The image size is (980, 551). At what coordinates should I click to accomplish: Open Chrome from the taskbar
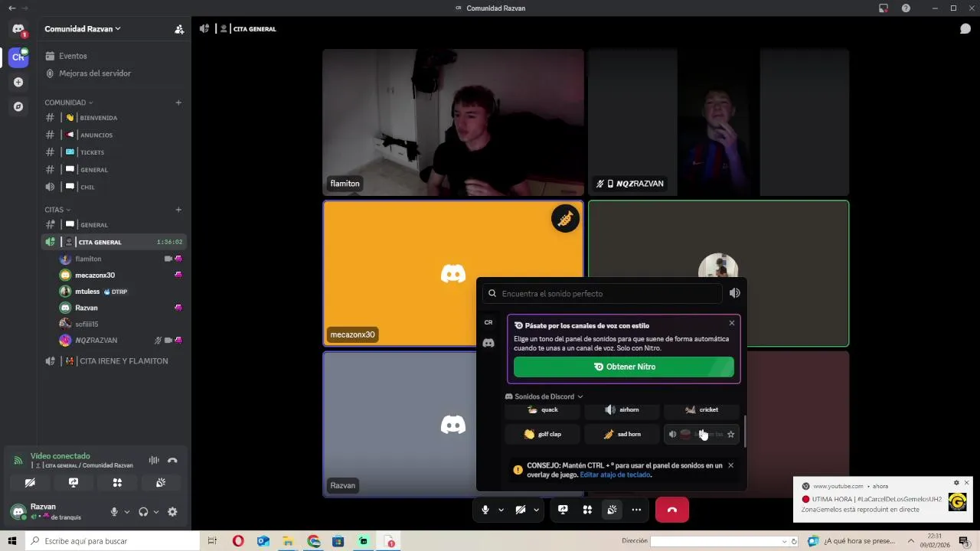pyautogui.click(x=314, y=541)
